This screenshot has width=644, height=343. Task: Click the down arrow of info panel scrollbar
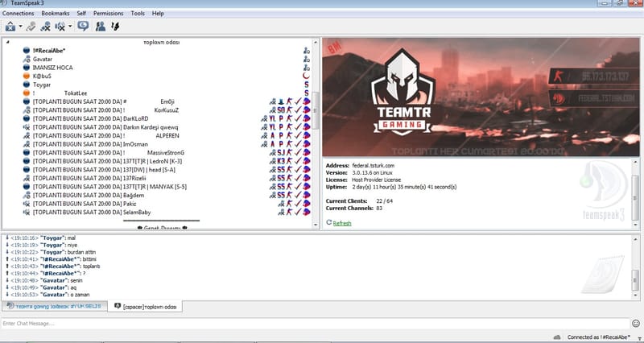635,225
